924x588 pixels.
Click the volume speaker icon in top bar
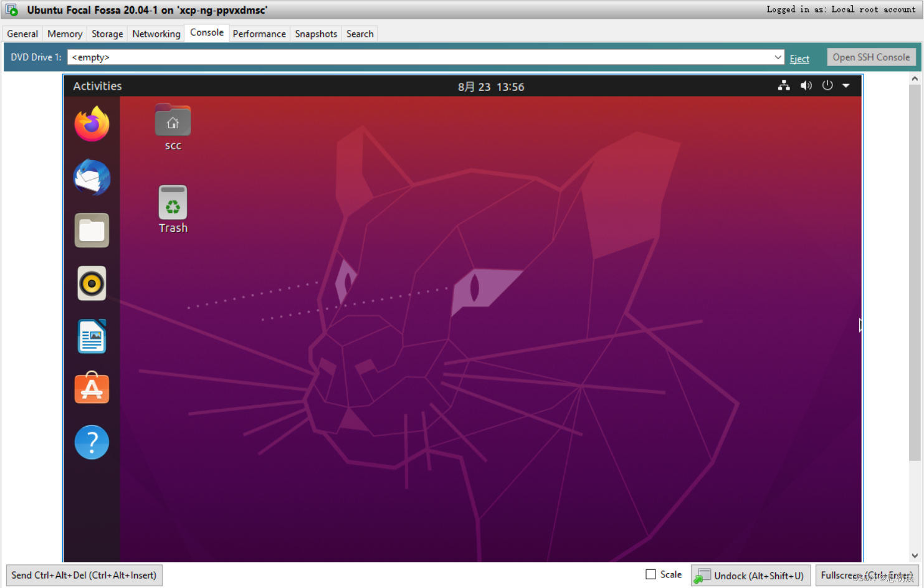pyautogui.click(x=806, y=85)
